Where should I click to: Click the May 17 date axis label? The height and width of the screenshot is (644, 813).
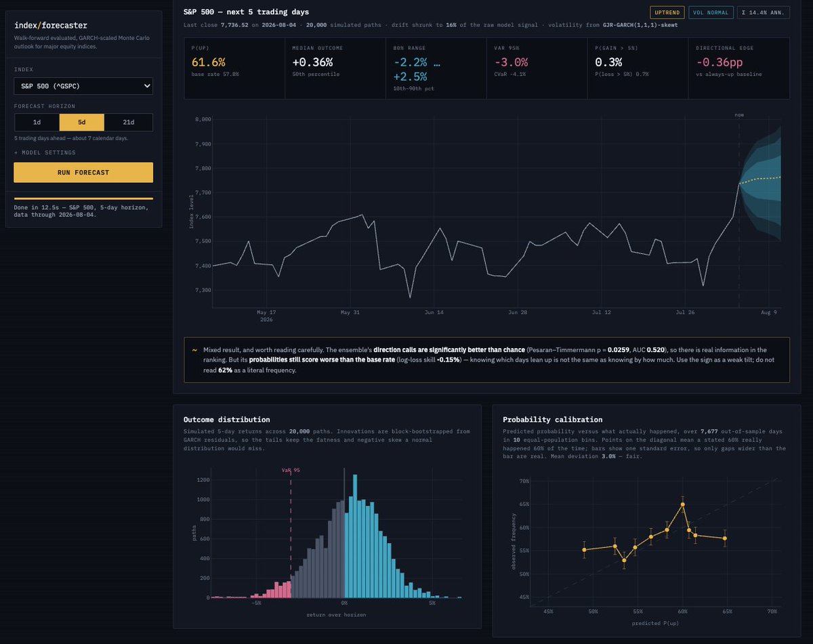point(266,312)
